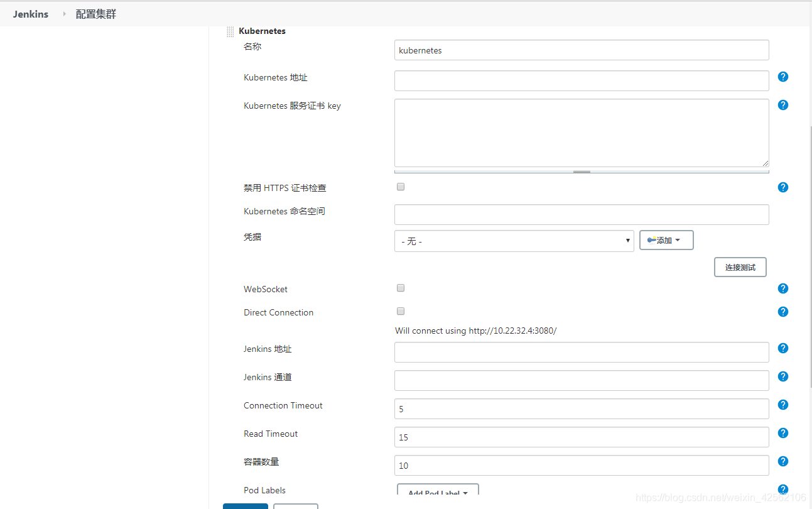The image size is (812, 509).
Task: Grab the Kubernetes section drag handle
Action: (x=230, y=31)
